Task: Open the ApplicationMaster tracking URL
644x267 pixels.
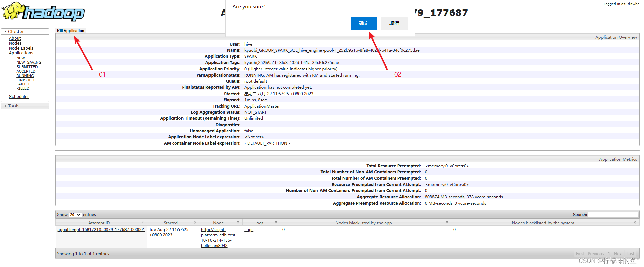Action: coord(262,106)
